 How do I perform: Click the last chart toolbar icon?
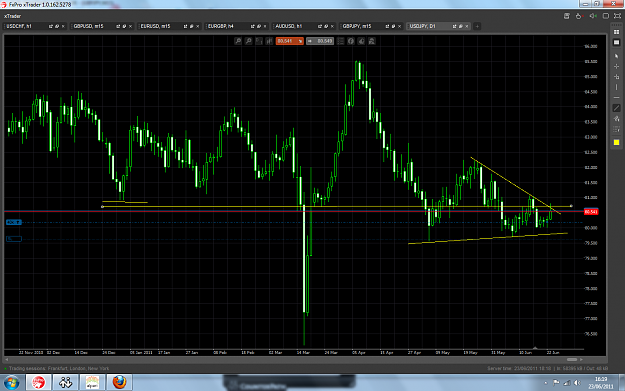372,41
